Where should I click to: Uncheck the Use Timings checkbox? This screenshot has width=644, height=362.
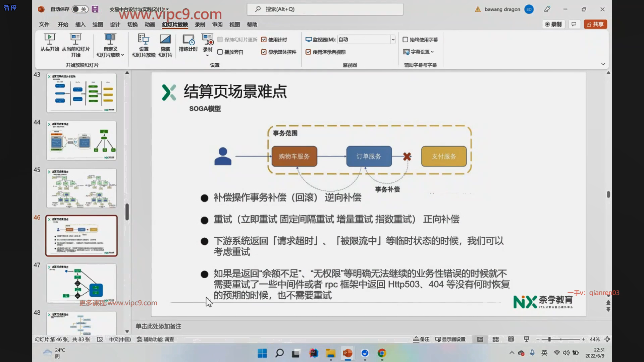click(x=264, y=40)
